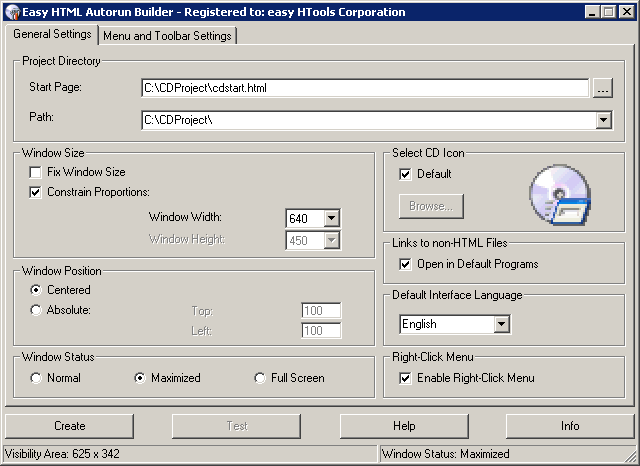Close the Easy HTML Autorun Builder window
This screenshot has width=640, height=466.
[x=627, y=12]
